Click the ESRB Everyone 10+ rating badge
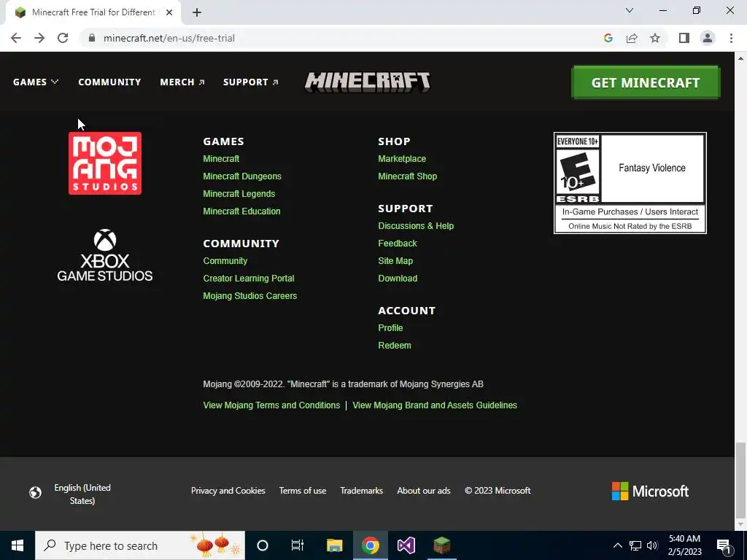 click(630, 183)
